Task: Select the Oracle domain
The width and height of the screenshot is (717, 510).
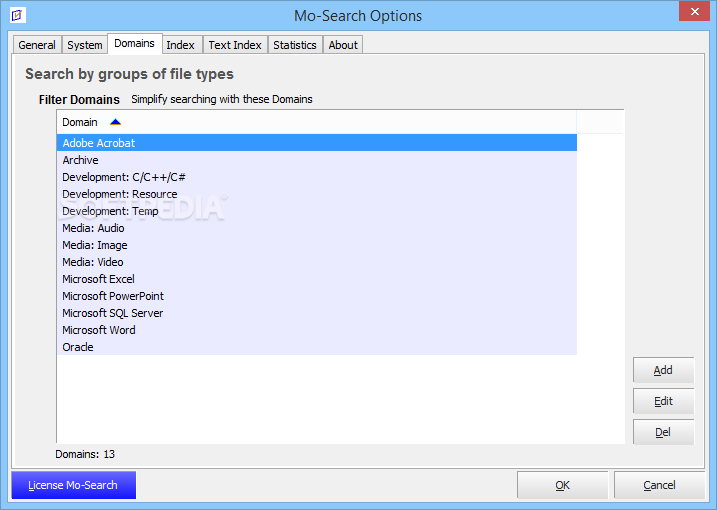Action: pos(316,347)
